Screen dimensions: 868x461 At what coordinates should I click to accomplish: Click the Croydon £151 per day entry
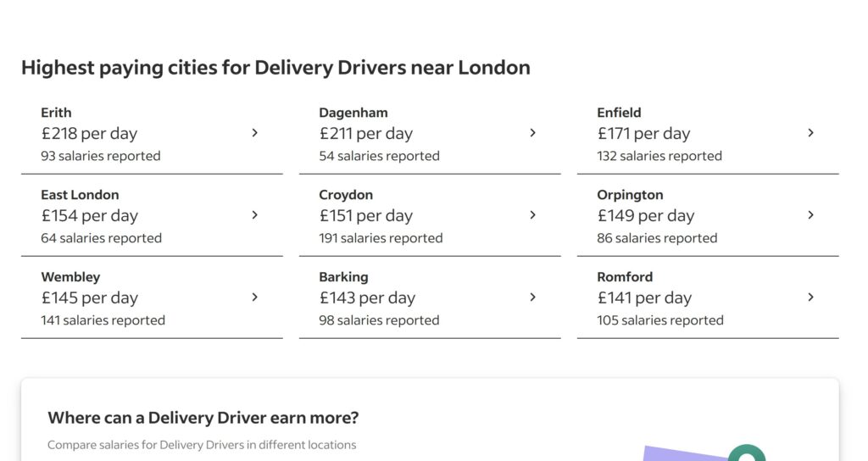coord(366,216)
